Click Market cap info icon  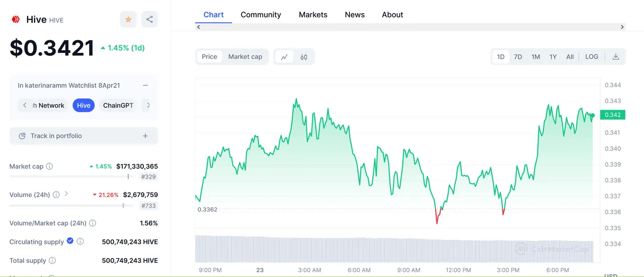point(49,166)
